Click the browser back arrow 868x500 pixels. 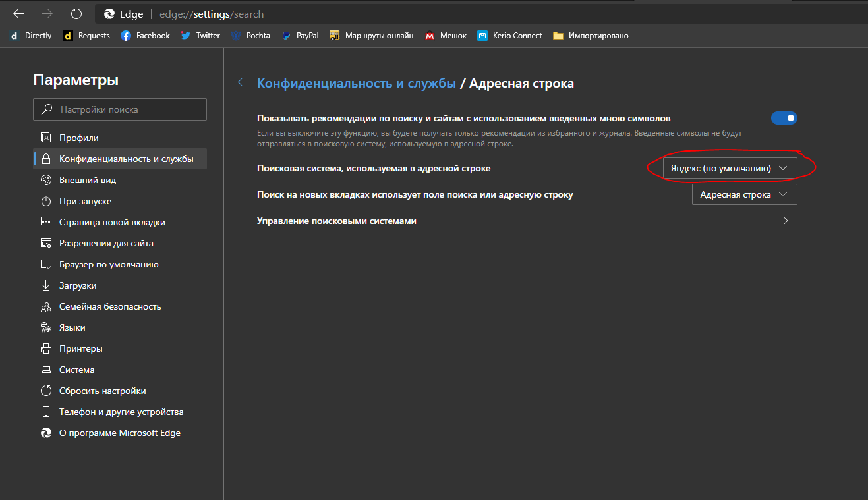pyautogui.click(x=18, y=14)
